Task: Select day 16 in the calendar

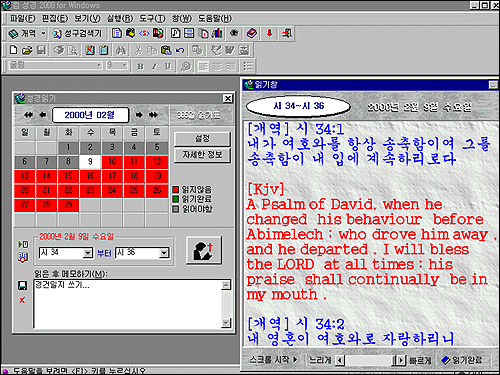Action: click(90, 176)
